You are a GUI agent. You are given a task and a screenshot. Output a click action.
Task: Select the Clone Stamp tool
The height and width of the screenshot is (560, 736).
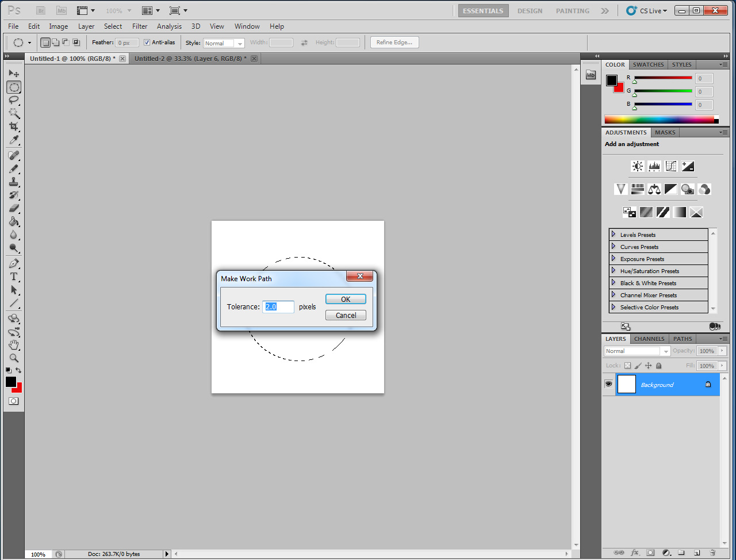coord(14,182)
